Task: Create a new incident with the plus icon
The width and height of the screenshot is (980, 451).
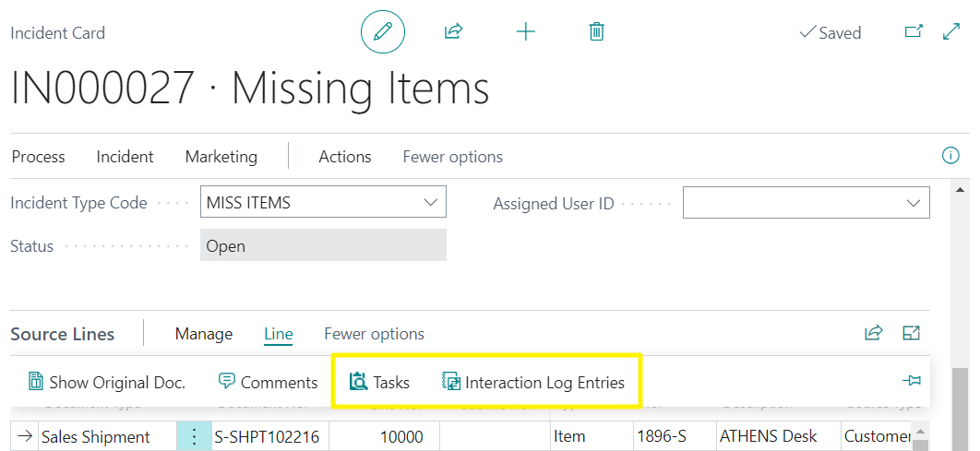Action: pos(526,31)
